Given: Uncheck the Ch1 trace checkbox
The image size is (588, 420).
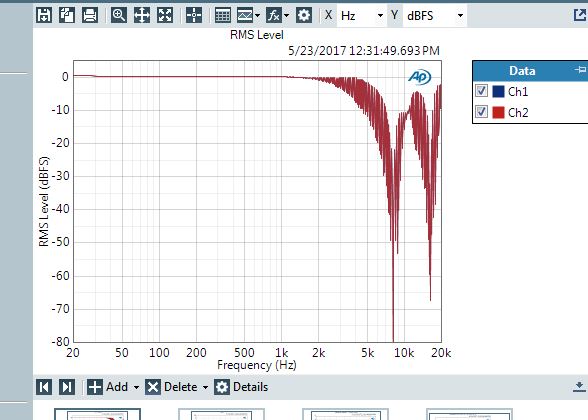Looking at the screenshot, I should (481, 91).
